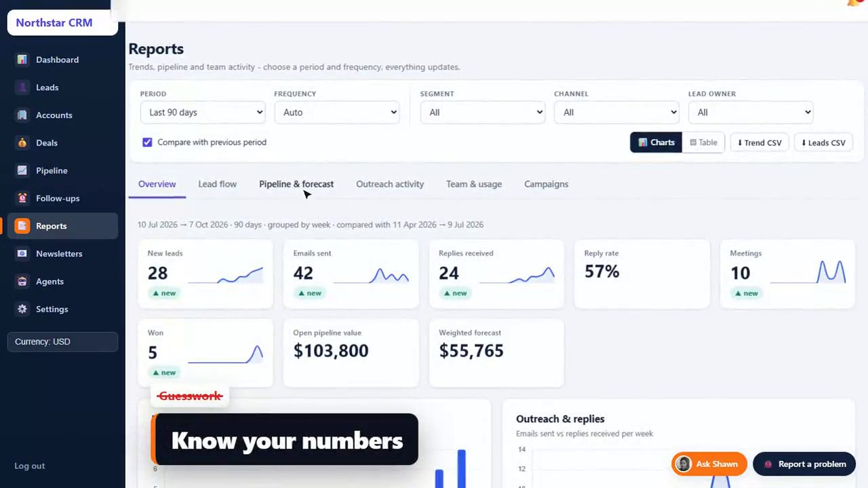
Task: Switch to the Lead flow tab
Action: 218,184
